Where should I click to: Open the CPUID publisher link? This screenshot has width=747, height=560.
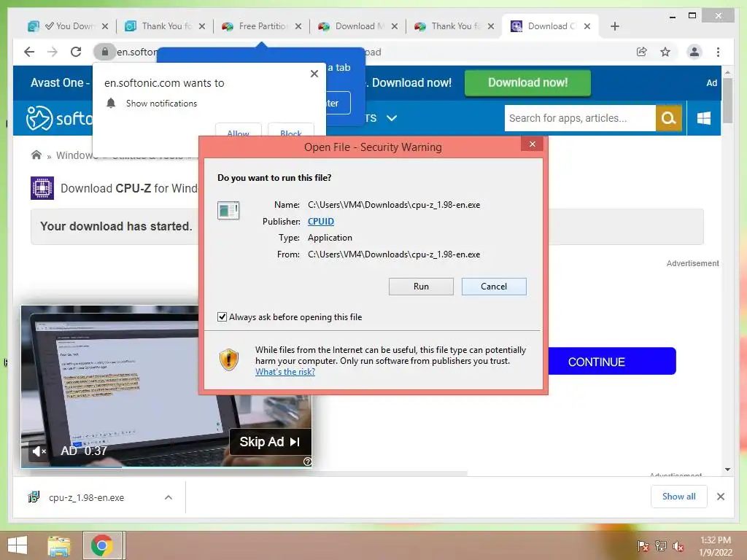coord(321,222)
